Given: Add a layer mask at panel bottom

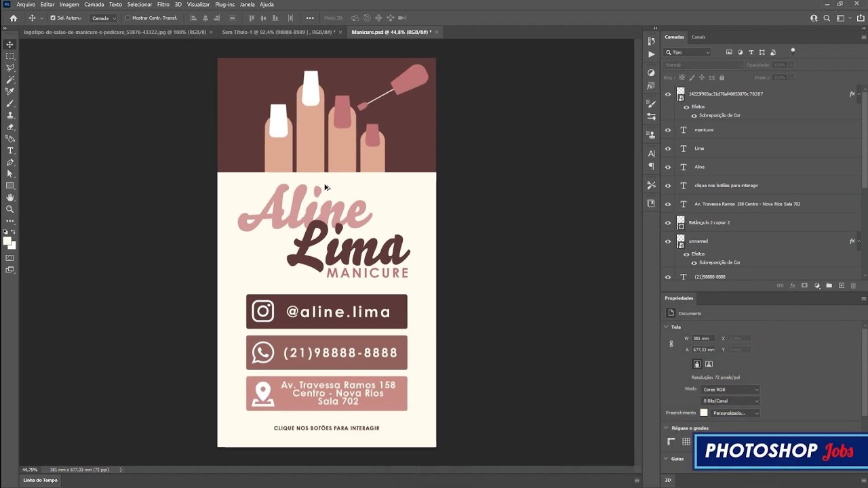Looking at the screenshot, I should coord(804,286).
